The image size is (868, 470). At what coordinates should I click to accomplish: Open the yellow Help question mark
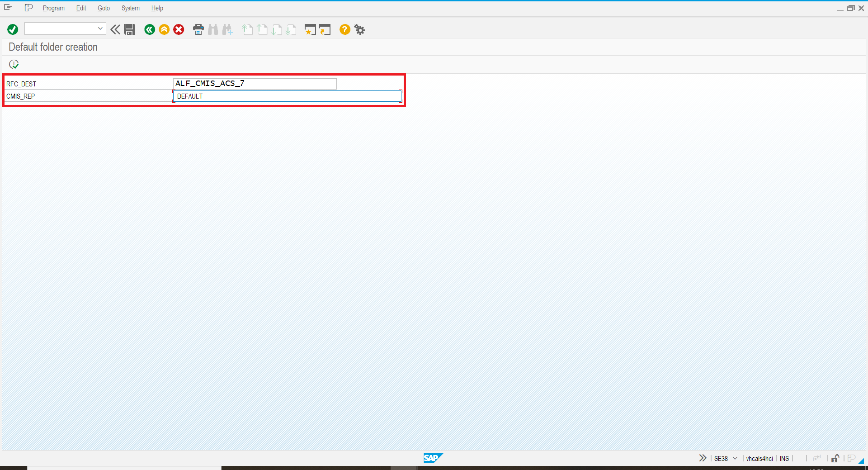344,29
